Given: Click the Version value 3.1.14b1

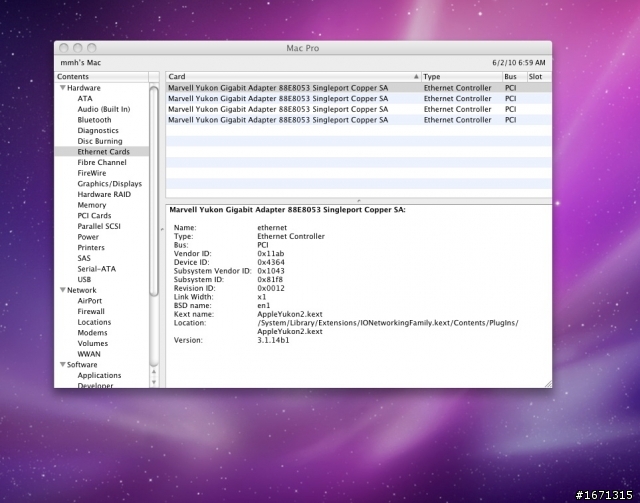Looking at the screenshot, I should 273,340.
